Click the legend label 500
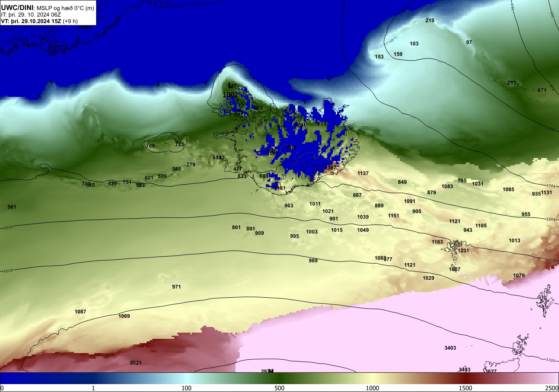The height and width of the screenshot is (392, 559). click(x=279, y=389)
